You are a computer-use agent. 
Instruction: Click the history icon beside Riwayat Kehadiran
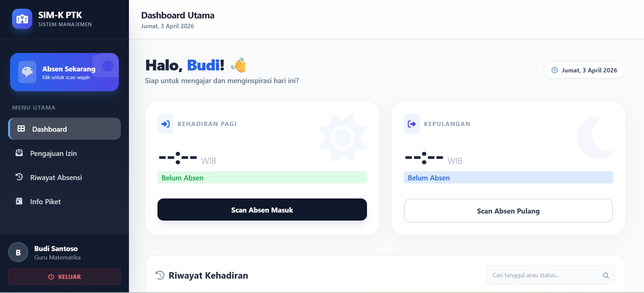point(160,275)
